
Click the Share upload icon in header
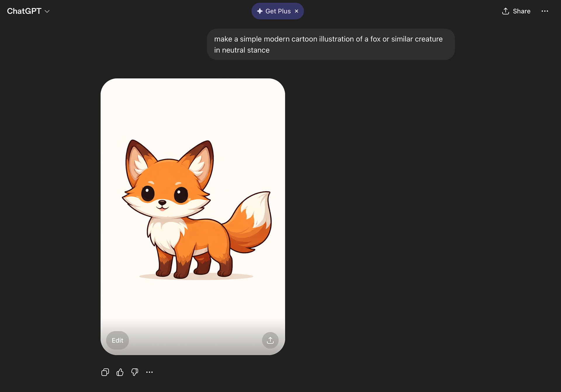coord(505,11)
